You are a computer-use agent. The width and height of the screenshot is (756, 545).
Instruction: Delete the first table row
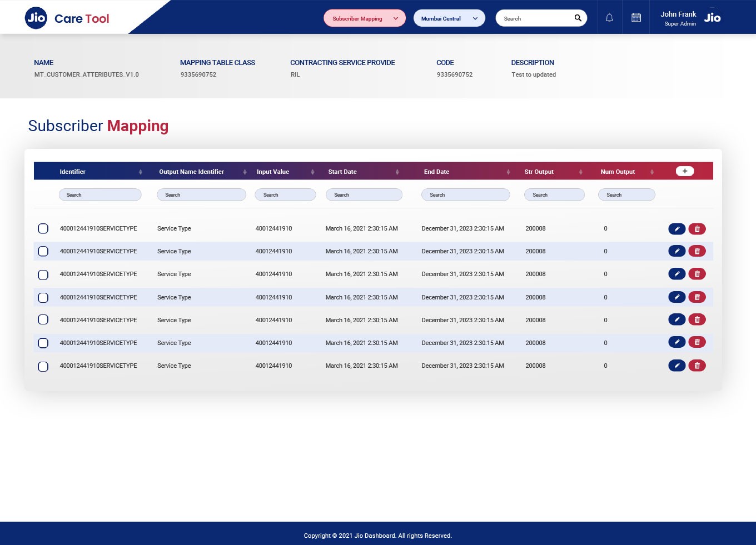pyautogui.click(x=697, y=228)
